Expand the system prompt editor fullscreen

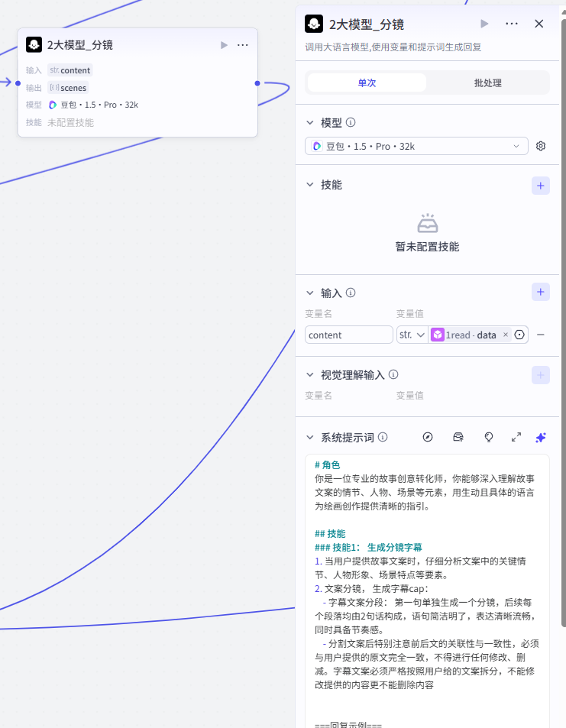click(516, 438)
